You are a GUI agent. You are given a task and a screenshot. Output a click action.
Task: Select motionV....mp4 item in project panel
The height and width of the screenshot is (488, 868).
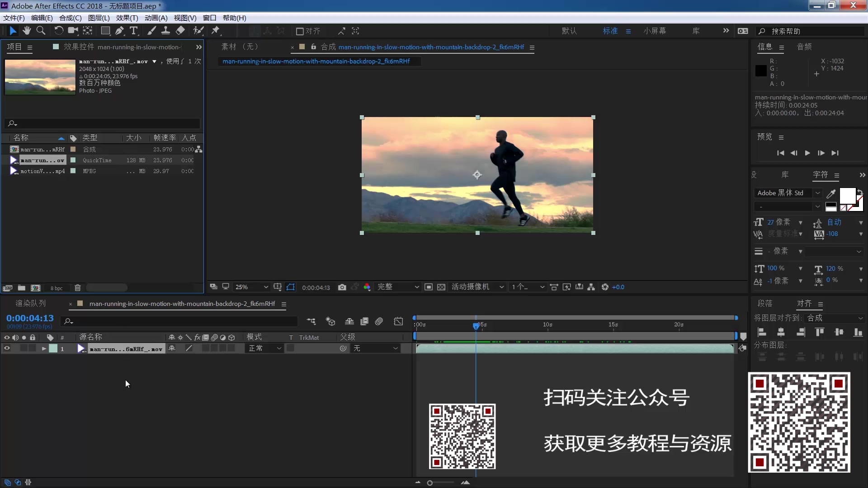click(42, 171)
